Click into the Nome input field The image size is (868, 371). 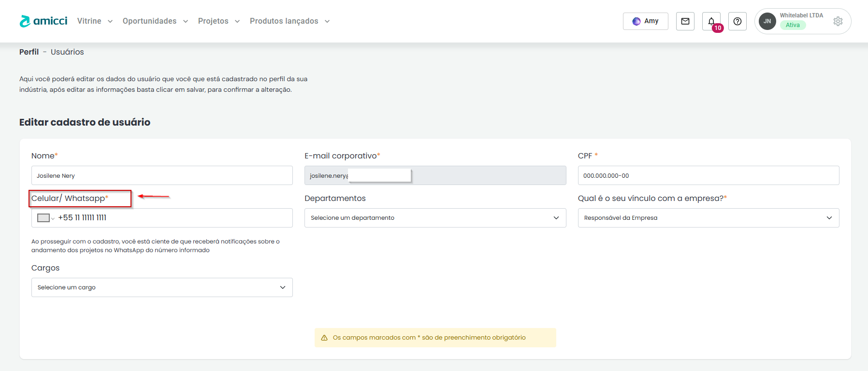click(162, 175)
